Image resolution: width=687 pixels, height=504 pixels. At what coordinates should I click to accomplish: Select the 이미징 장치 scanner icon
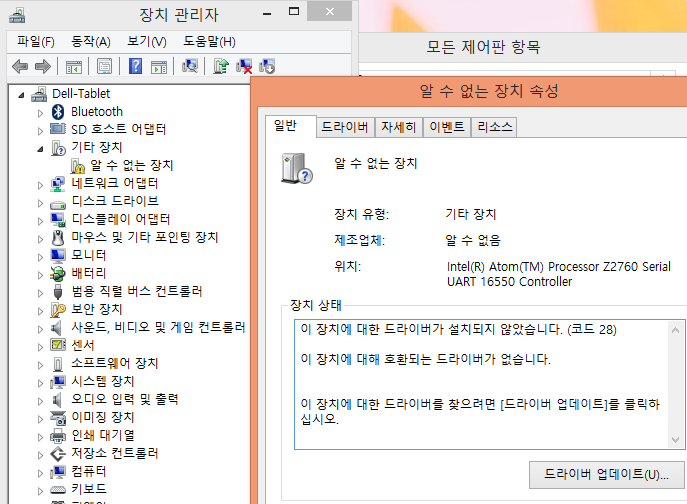click(58, 418)
